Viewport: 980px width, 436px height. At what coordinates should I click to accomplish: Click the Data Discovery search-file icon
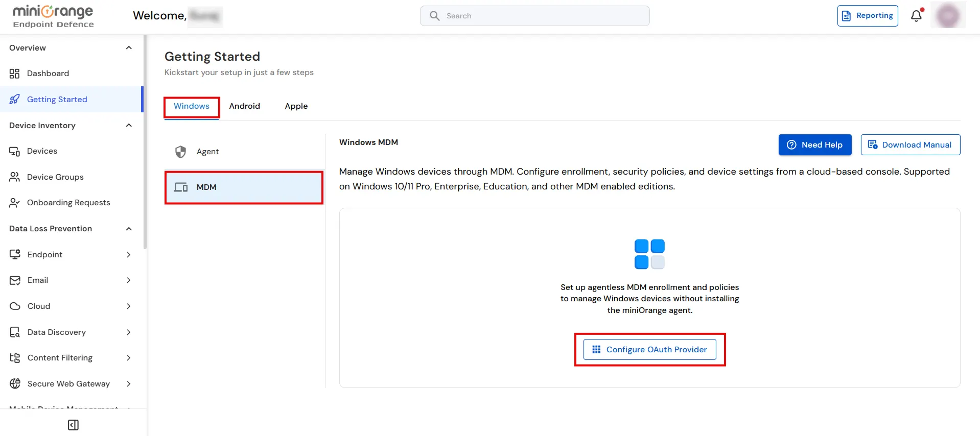coord(15,332)
